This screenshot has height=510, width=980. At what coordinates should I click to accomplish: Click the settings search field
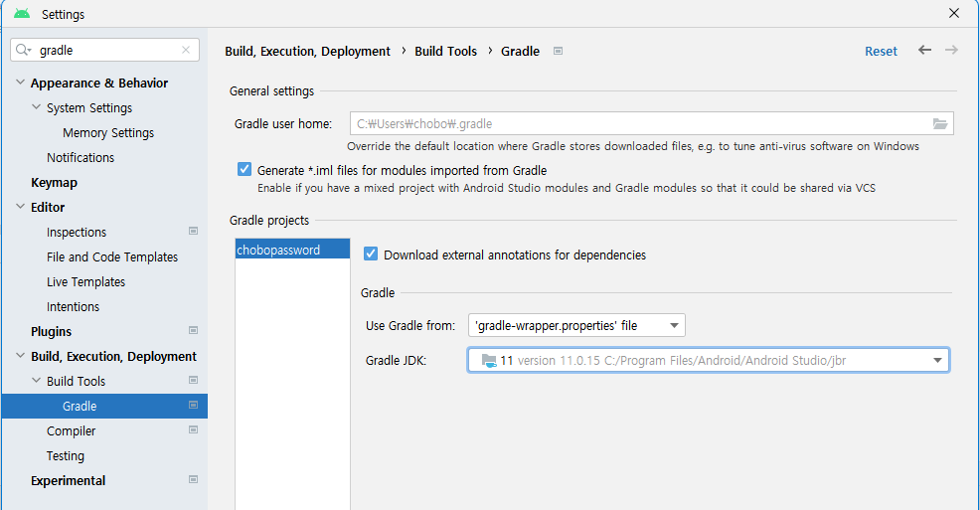click(x=106, y=50)
